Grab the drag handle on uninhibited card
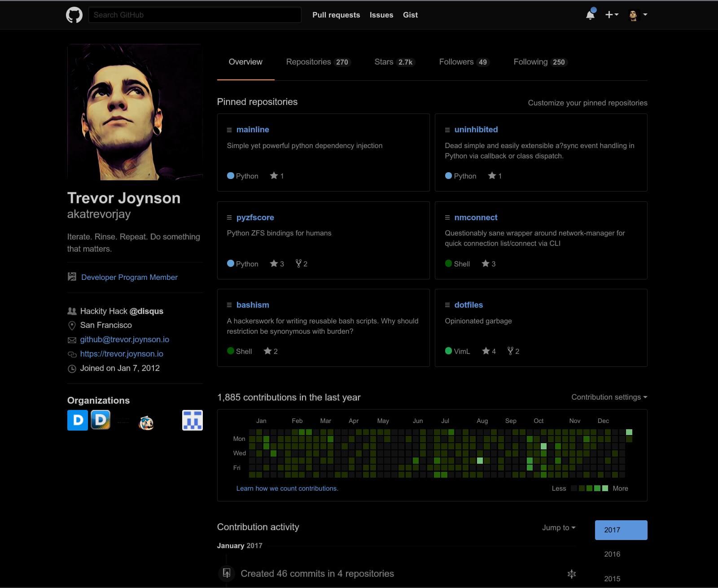Screen dimensions: 718x588 [x=447, y=130]
